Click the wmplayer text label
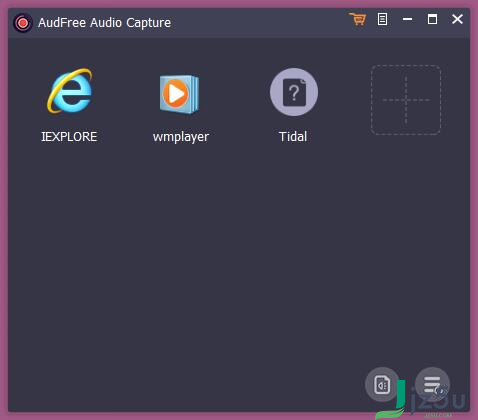The width and height of the screenshot is (478, 420). point(181,137)
